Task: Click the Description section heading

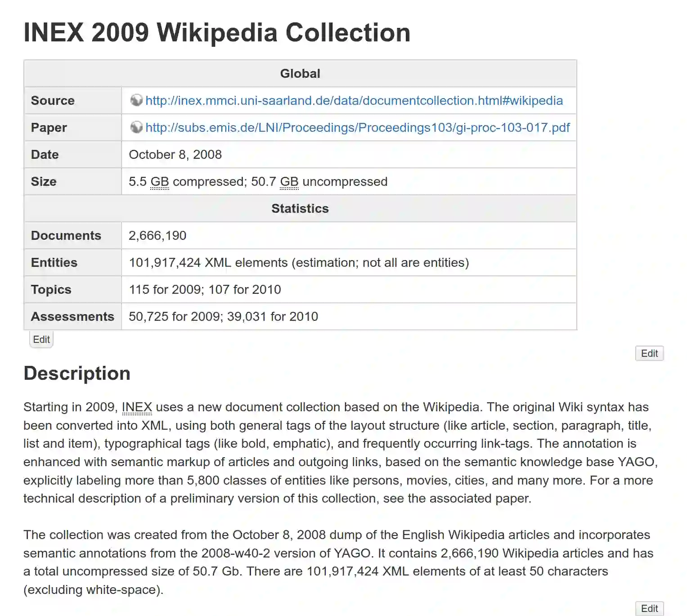Action: (x=77, y=373)
